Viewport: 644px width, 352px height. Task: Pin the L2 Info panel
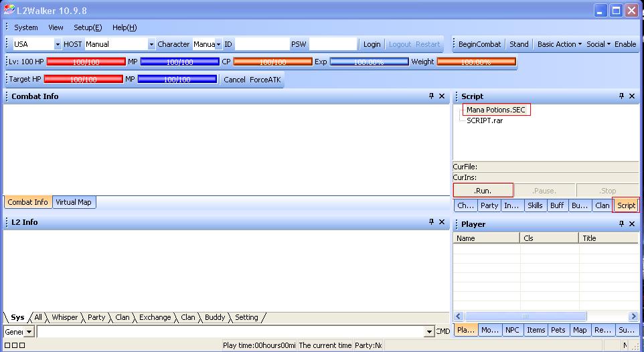(x=431, y=222)
